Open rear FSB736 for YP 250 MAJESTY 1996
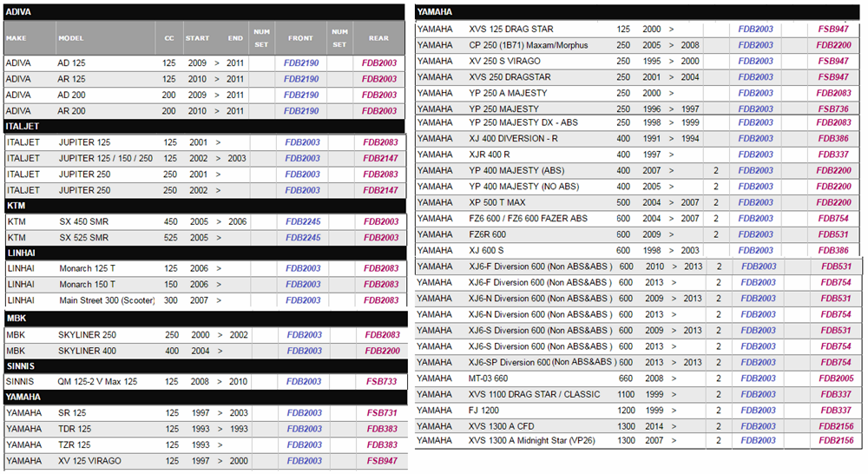 pos(833,109)
